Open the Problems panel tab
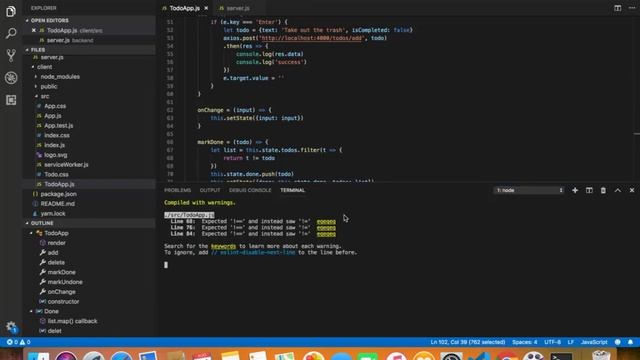The height and width of the screenshot is (360, 640). coord(178,190)
